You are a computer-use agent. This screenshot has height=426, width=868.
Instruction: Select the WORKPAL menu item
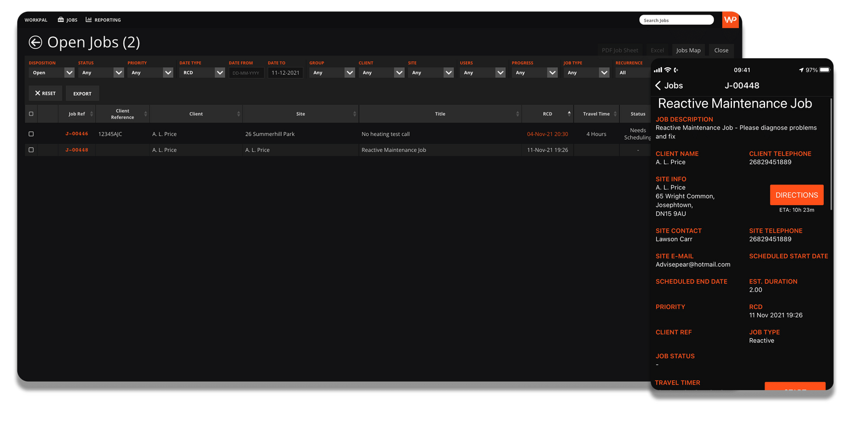click(x=36, y=20)
